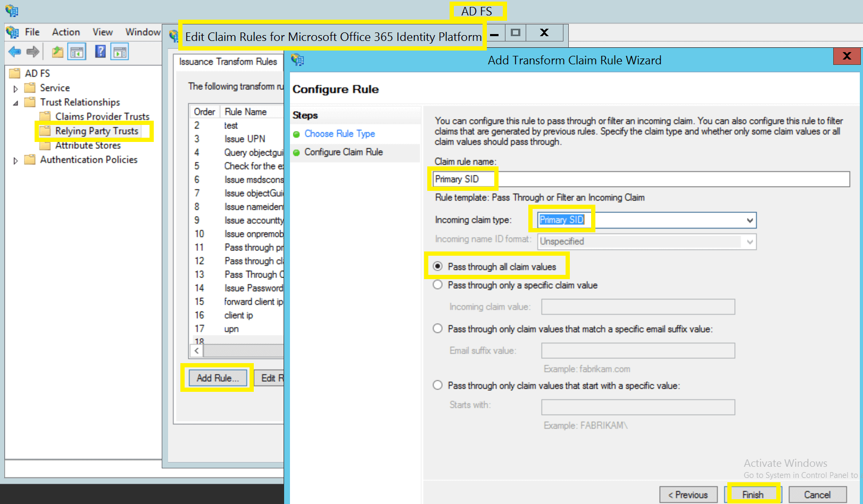
Task: Select Pass through only a specific claim value
Action: tap(437, 285)
